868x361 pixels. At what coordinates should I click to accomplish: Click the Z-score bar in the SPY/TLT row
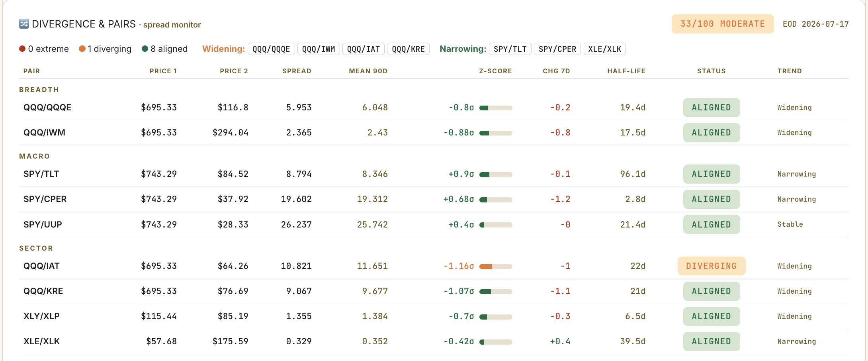[x=496, y=175]
